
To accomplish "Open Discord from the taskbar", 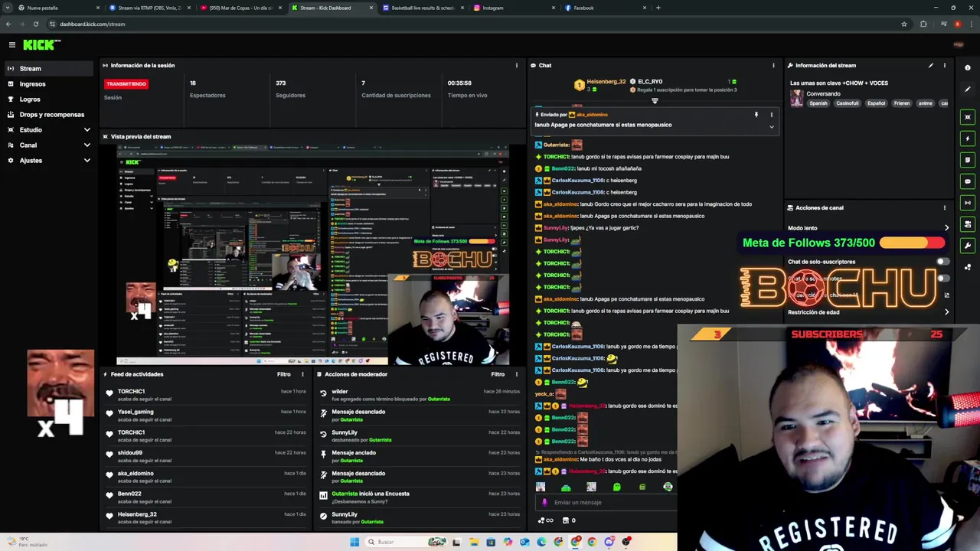I will pyautogui.click(x=609, y=542).
